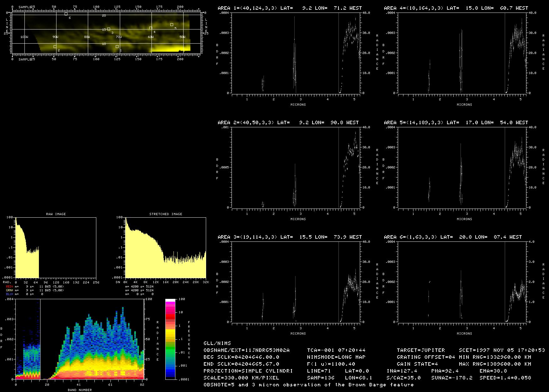Select the area 4 square marker on map
The width and height of the screenshot is (549, 392).
point(151,28)
